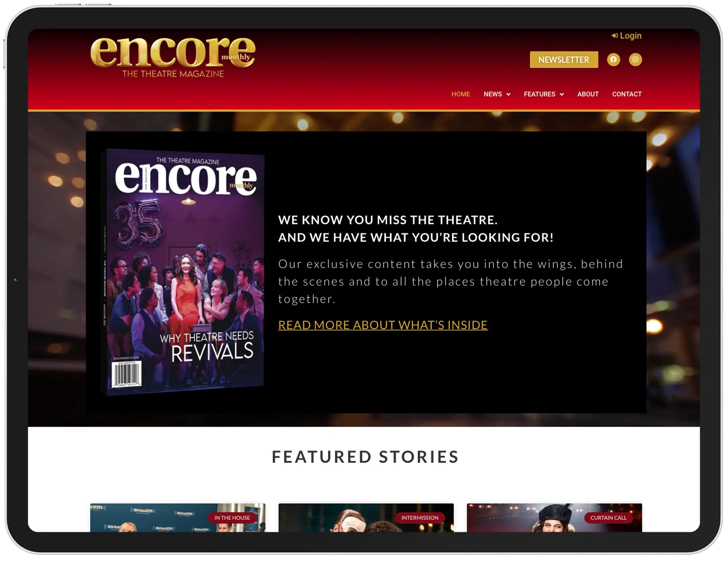
Task: Click the In The House category badge
Action: coord(232,518)
